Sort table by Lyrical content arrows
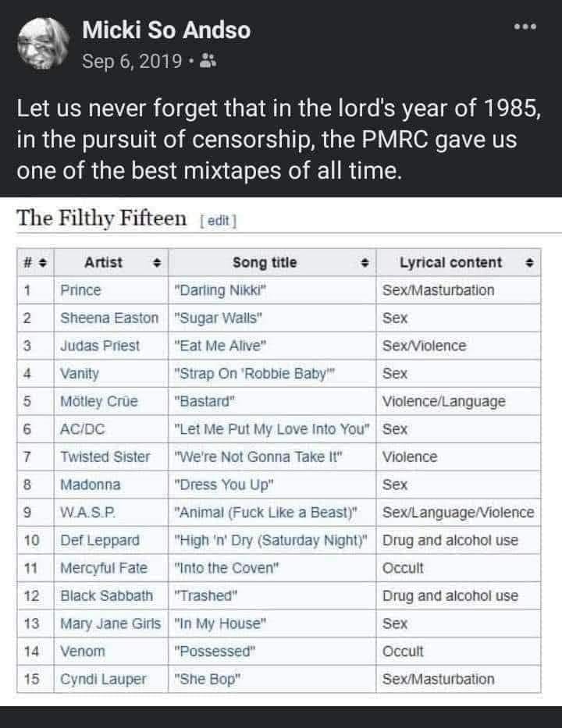This screenshot has width=562, height=728. (x=529, y=263)
